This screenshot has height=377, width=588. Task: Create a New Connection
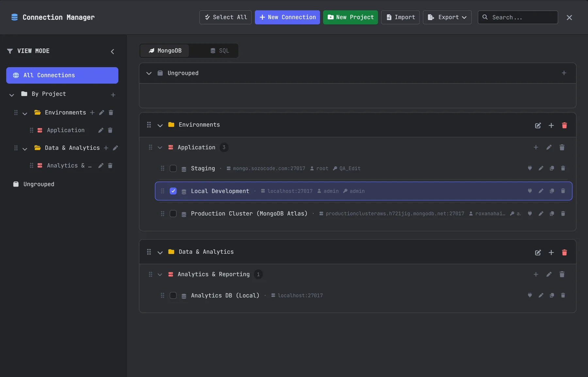287,17
